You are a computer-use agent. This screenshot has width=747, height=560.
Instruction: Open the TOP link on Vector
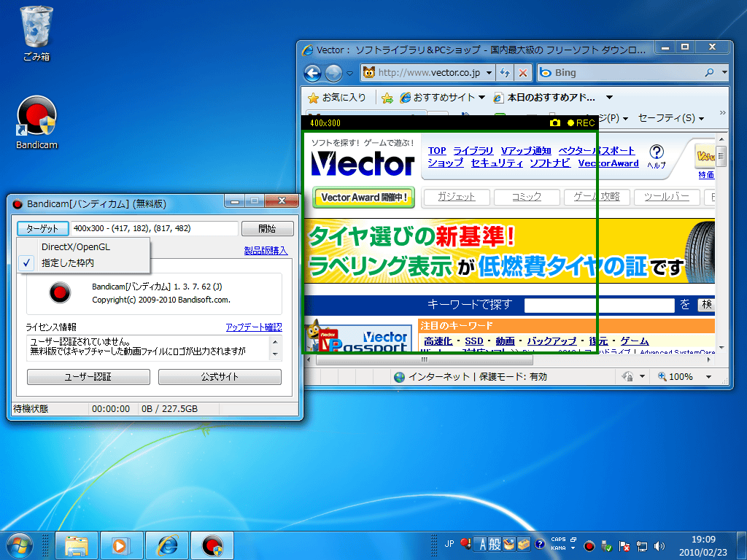pyautogui.click(x=437, y=150)
